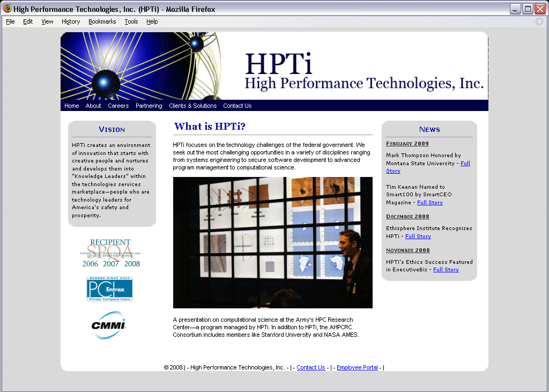Click the HPTi banner globe graphic

click(141, 66)
